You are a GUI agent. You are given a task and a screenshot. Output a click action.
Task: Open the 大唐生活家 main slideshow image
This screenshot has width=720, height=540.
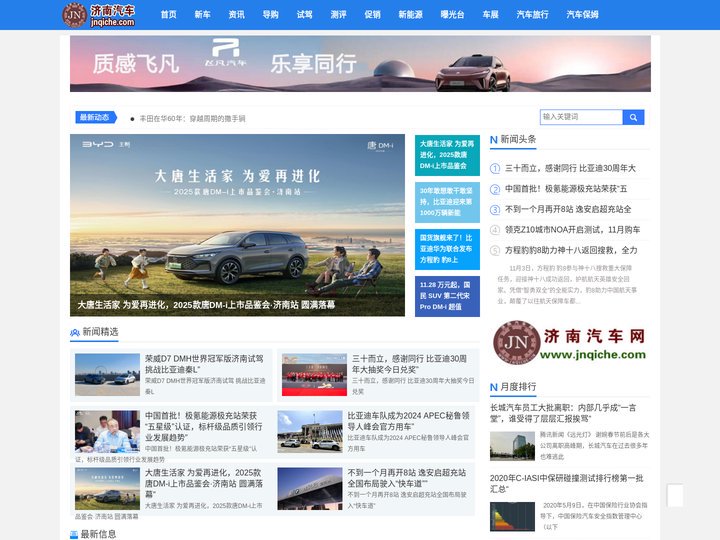click(x=237, y=225)
